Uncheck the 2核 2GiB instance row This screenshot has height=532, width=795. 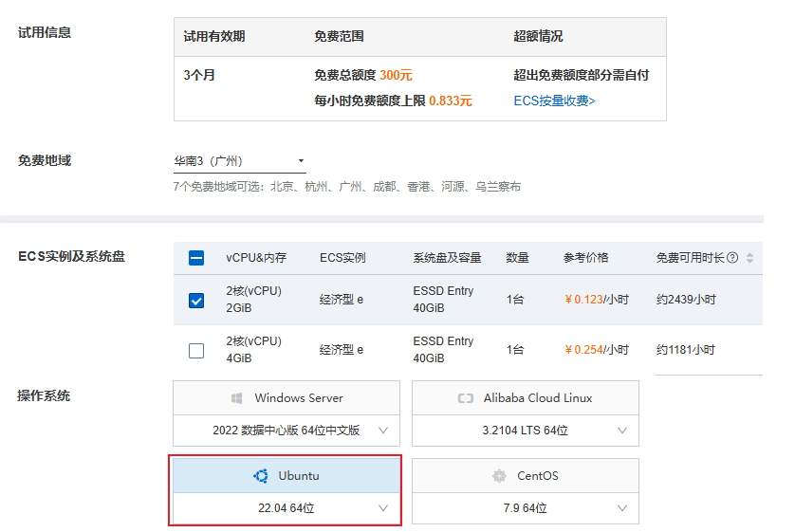[196, 301]
